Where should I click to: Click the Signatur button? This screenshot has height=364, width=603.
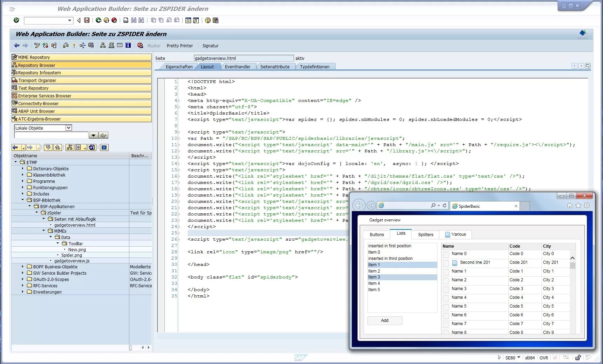(x=210, y=46)
